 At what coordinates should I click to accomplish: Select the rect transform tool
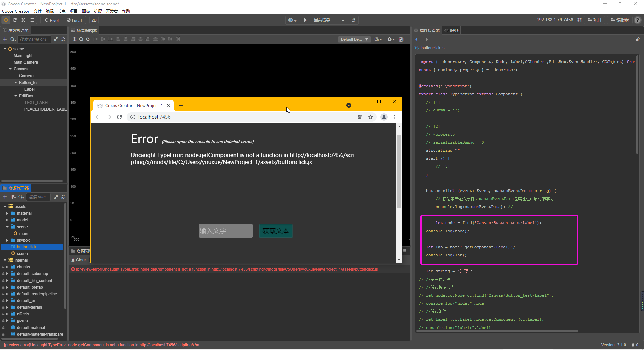coord(32,20)
